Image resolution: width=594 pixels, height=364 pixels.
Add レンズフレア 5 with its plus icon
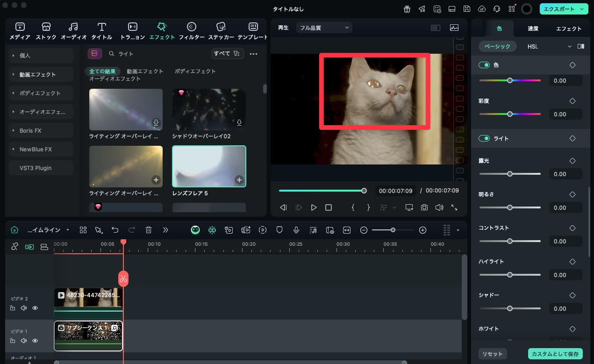point(239,180)
